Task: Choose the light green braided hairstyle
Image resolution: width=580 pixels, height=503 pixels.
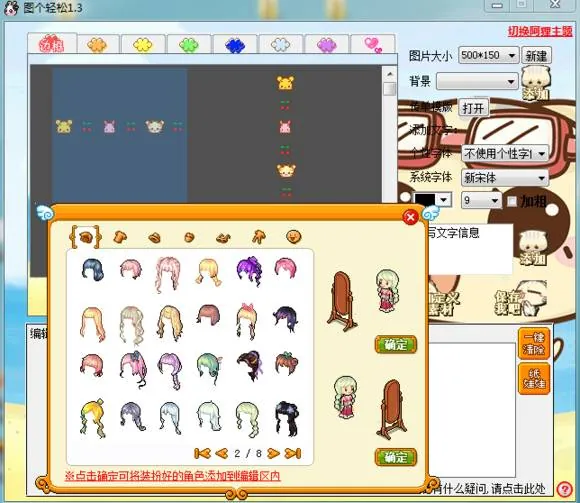Action: click(x=247, y=419)
